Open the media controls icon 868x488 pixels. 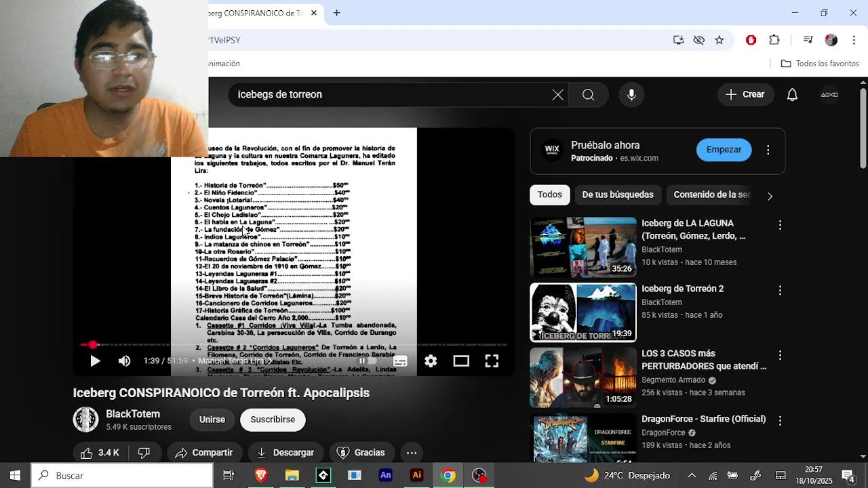[808, 40]
